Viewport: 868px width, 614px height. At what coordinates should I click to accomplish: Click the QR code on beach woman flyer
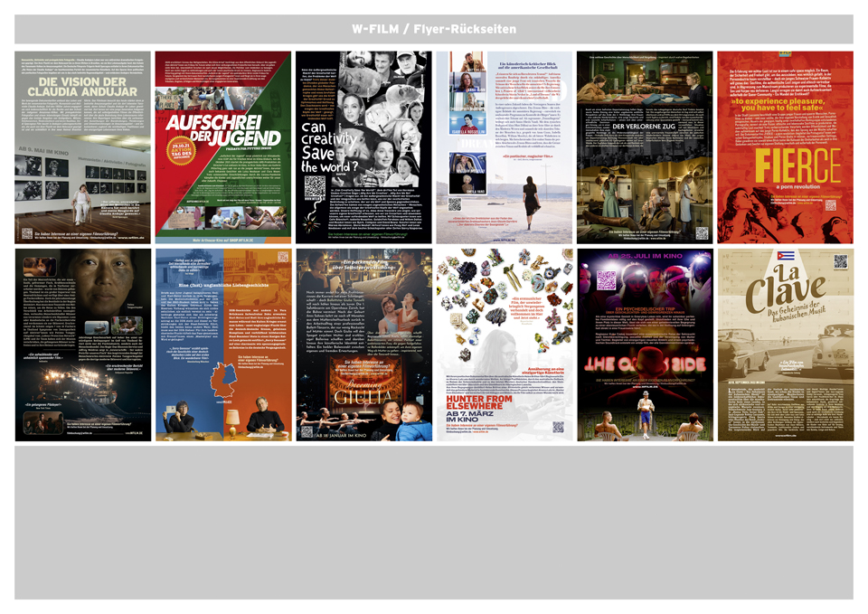point(455,205)
